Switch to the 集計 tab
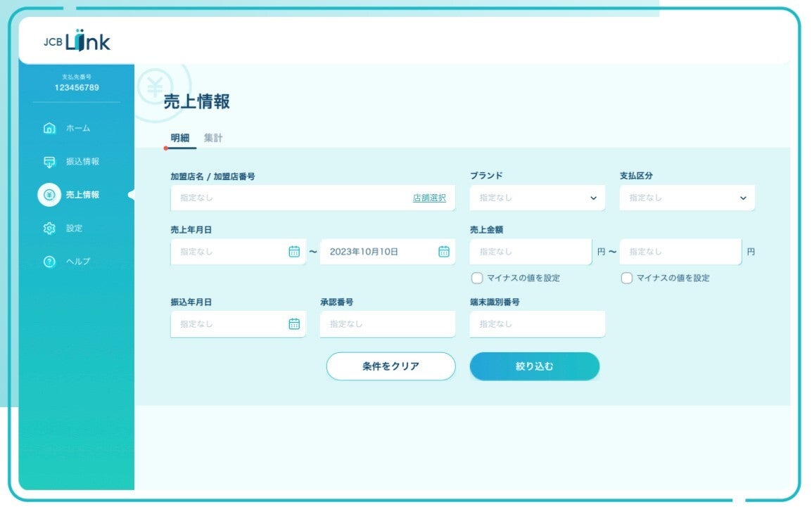The image size is (812, 514). coord(213,138)
